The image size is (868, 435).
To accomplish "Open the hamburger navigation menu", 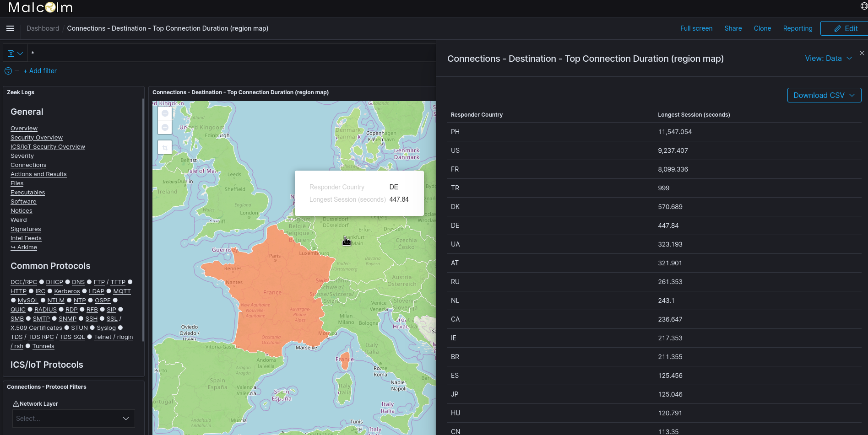I will pos(10,28).
